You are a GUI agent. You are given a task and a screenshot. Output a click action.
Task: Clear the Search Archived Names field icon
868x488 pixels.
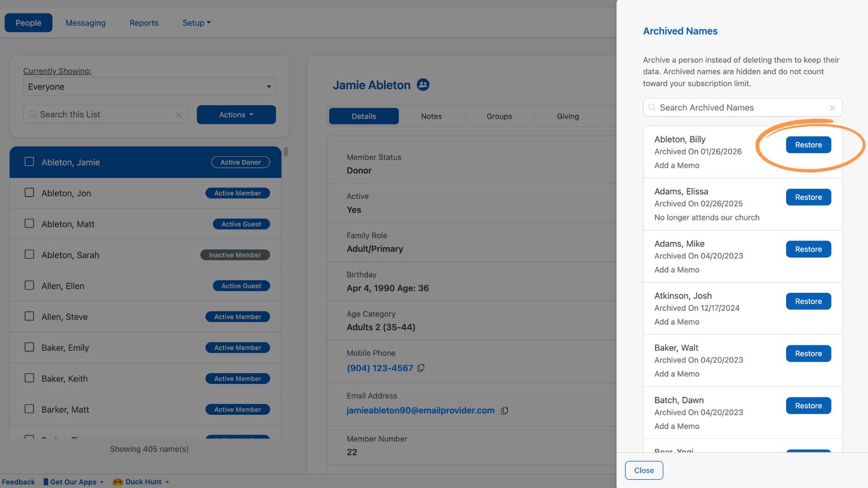[832, 108]
